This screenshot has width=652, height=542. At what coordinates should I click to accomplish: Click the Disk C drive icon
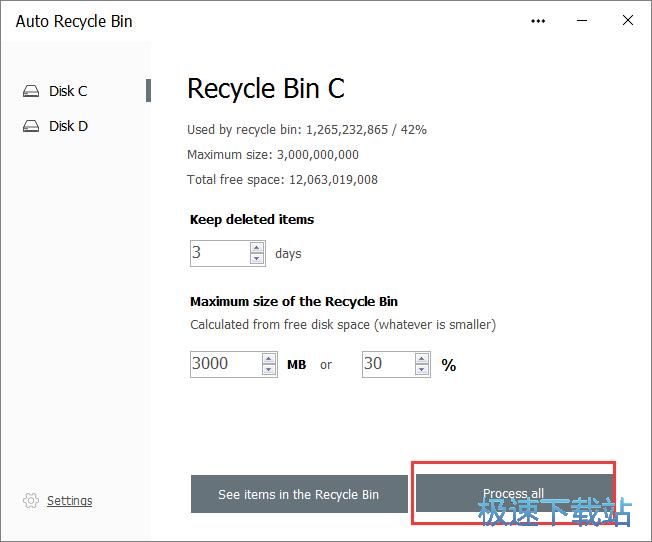(31, 91)
